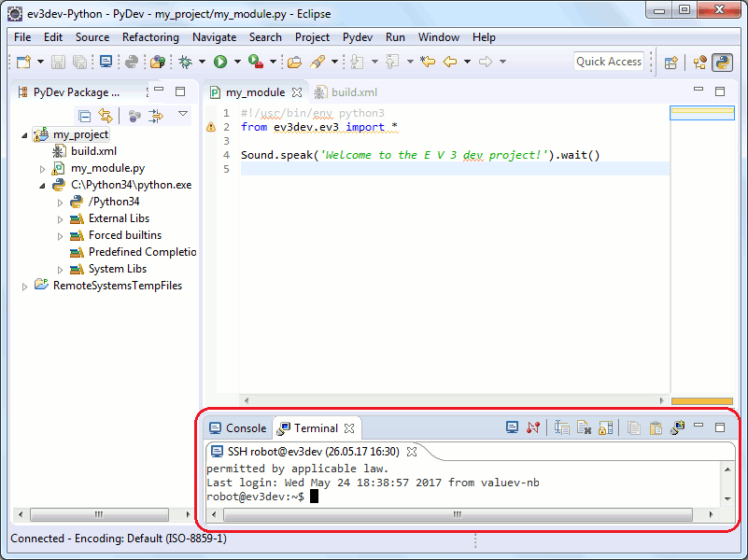Screen dimensions: 748x560
Task: Navigate back with the yellow left arrow
Action: (450, 62)
